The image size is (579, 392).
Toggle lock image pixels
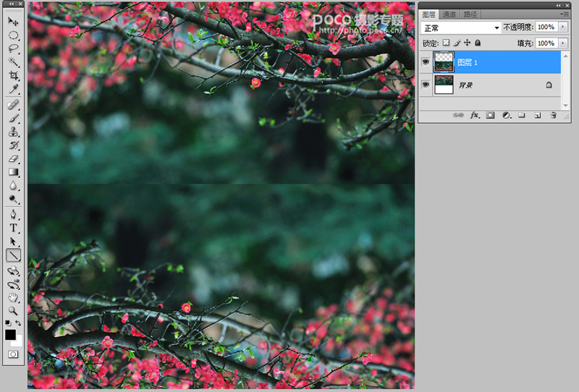pos(457,43)
